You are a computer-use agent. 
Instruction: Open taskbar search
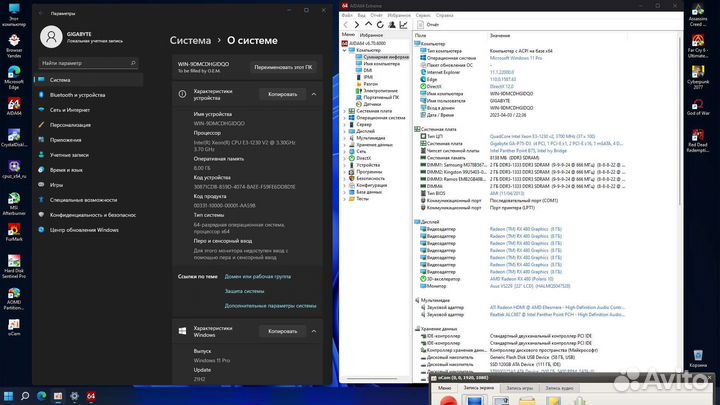click(25, 396)
